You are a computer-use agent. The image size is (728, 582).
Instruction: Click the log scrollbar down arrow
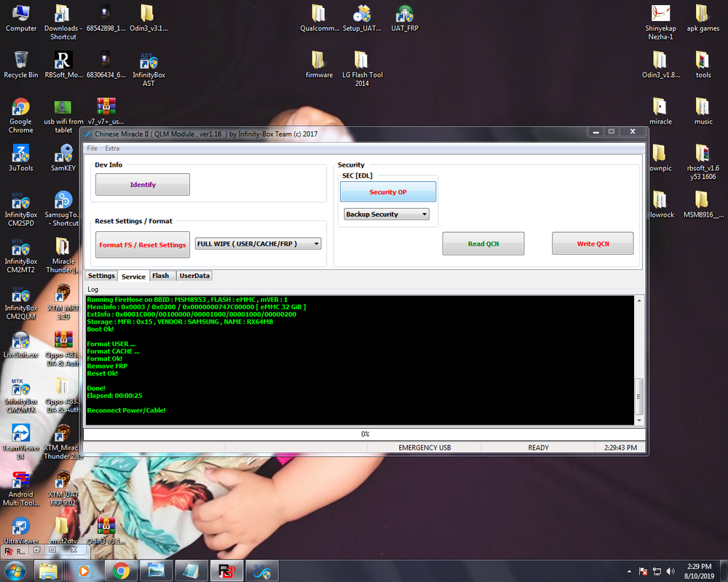pos(639,420)
